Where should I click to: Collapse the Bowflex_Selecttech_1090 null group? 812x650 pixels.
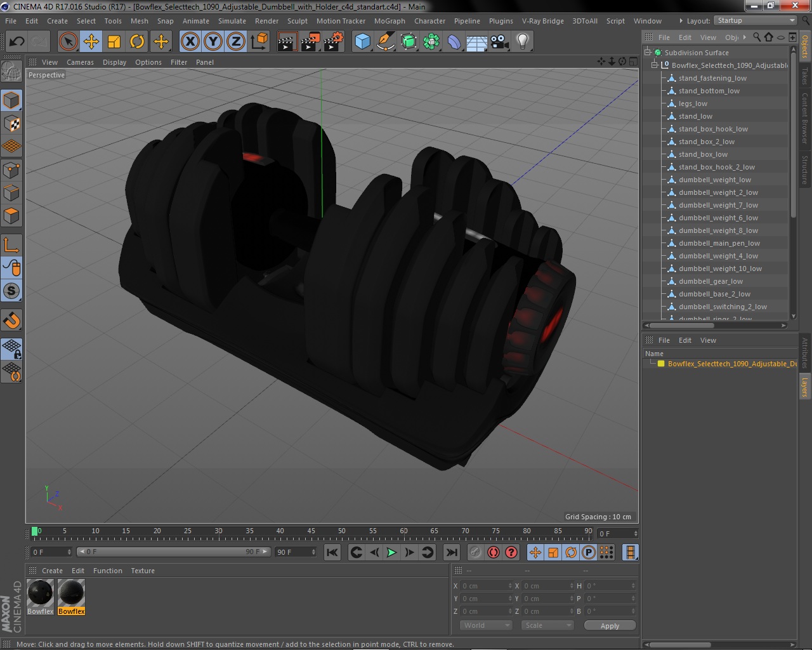click(x=655, y=65)
